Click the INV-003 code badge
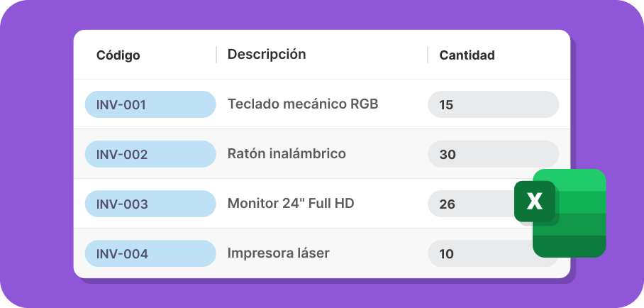 pos(150,204)
